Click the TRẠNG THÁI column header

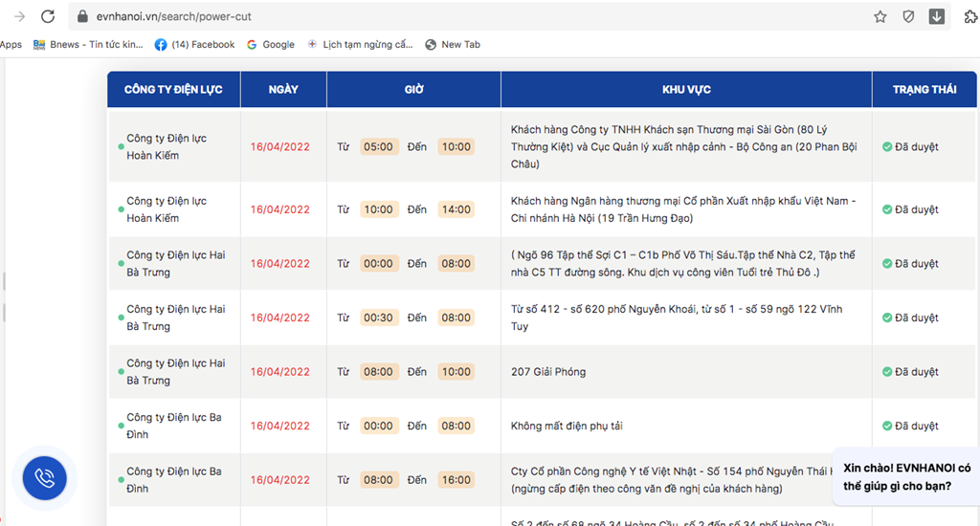point(924,89)
